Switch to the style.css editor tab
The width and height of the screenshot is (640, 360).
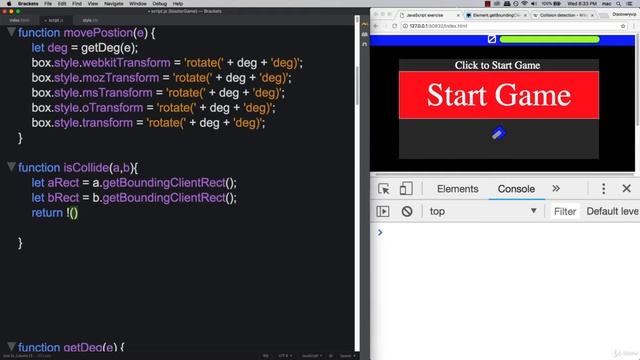coord(90,20)
